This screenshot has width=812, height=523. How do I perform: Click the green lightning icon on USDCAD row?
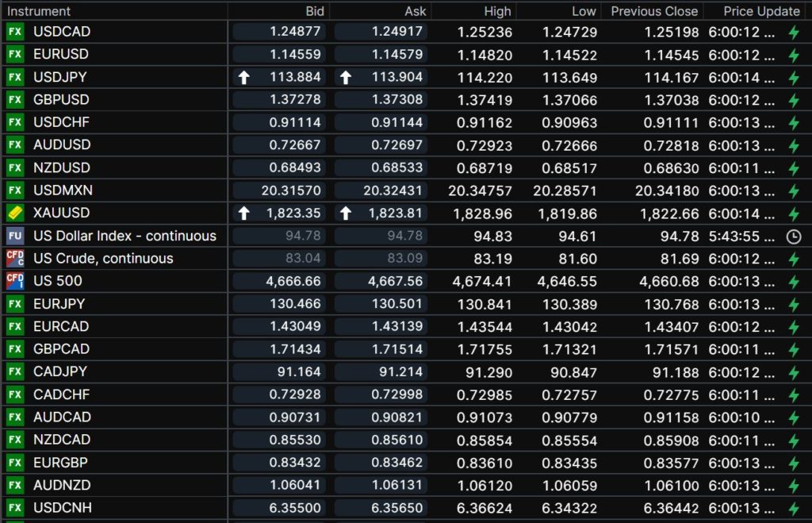coord(793,33)
